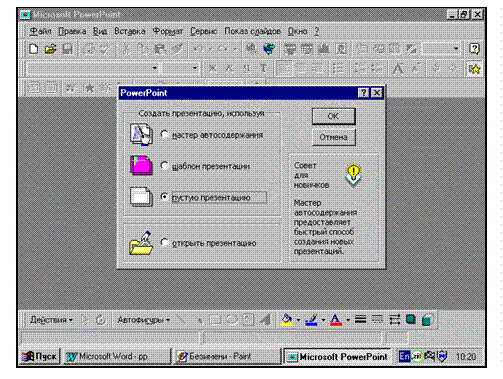
Task: Click the Free Rotate tool icon
Action: 101,320
